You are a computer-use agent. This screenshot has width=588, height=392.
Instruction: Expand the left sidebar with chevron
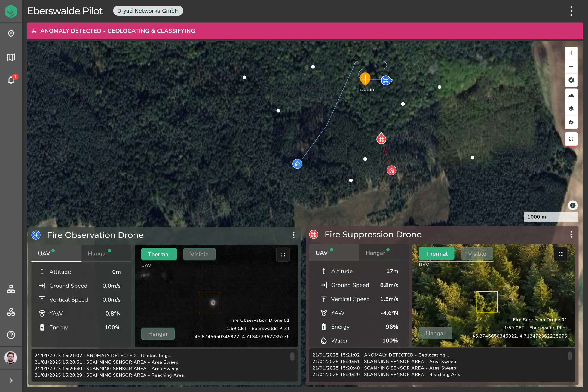pyautogui.click(x=11, y=381)
